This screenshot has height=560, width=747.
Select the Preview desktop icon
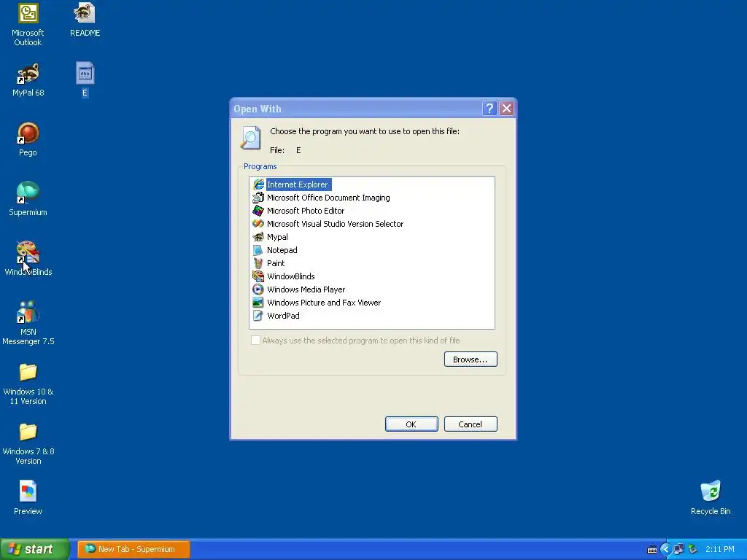click(x=28, y=498)
